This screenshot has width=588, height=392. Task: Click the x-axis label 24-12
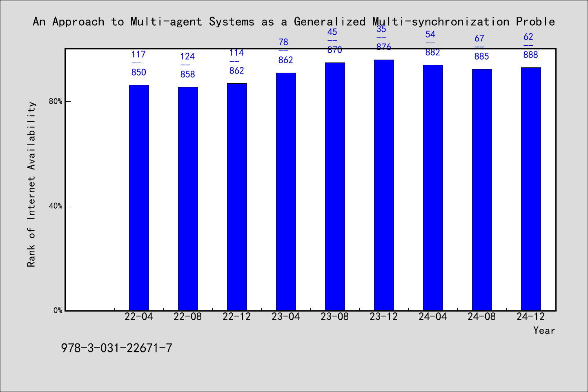tap(531, 316)
